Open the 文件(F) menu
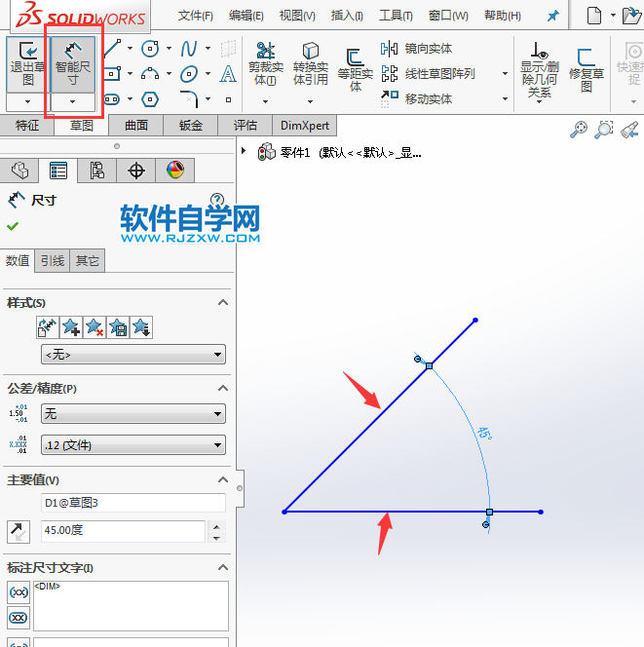 tap(196, 16)
